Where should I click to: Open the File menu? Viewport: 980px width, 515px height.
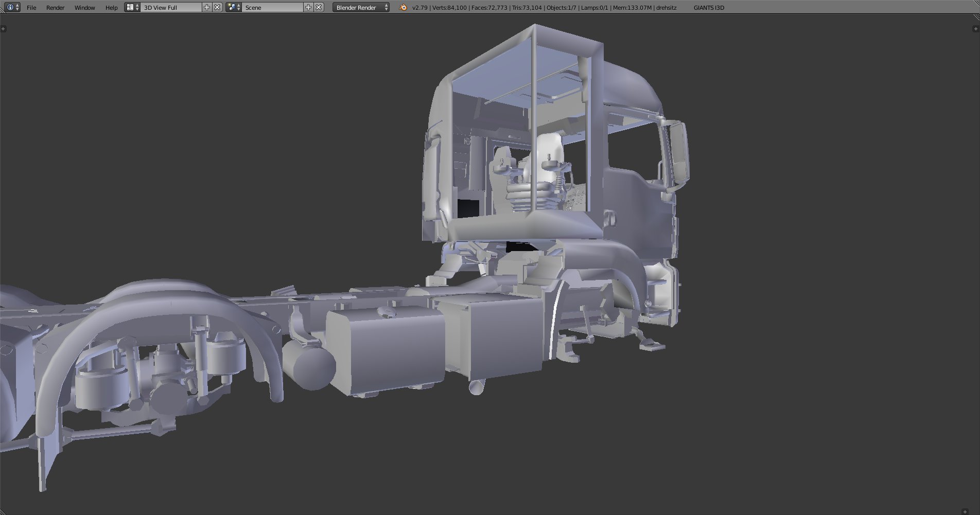click(31, 8)
